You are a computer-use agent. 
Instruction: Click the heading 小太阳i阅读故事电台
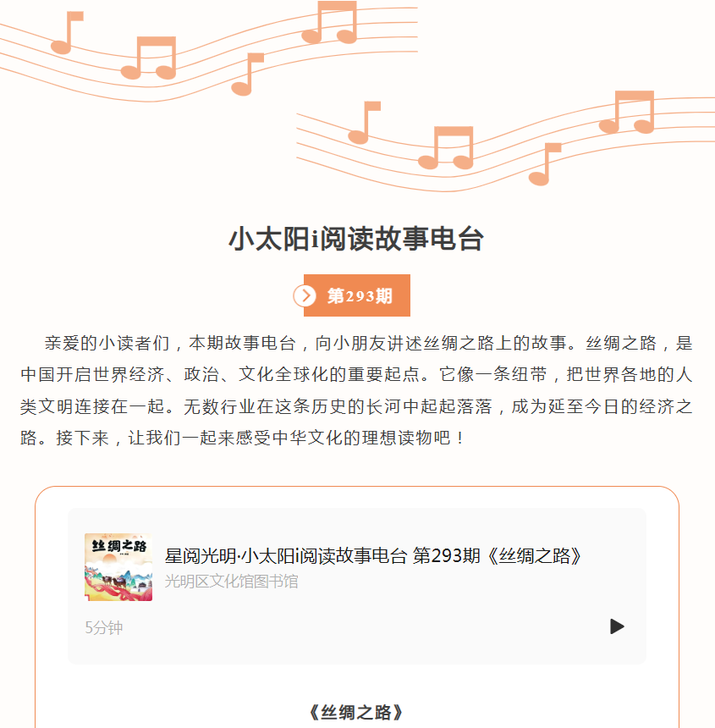(x=356, y=239)
